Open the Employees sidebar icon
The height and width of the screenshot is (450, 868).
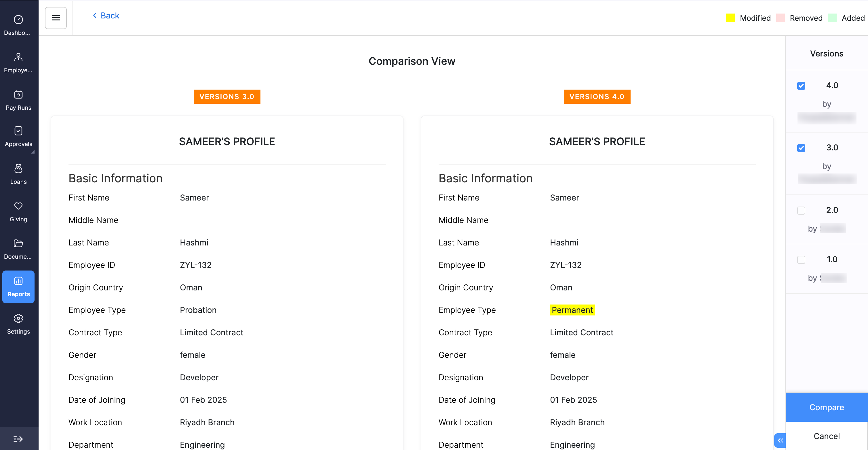(18, 57)
